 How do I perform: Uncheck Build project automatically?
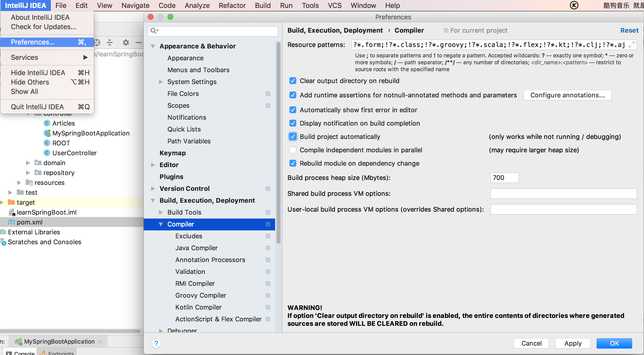point(293,137)
